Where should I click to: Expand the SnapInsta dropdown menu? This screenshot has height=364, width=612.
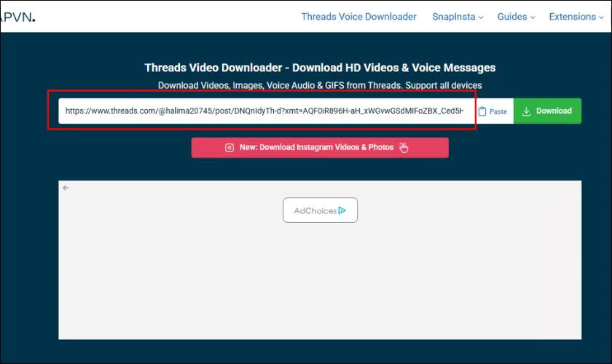(458, 17)
